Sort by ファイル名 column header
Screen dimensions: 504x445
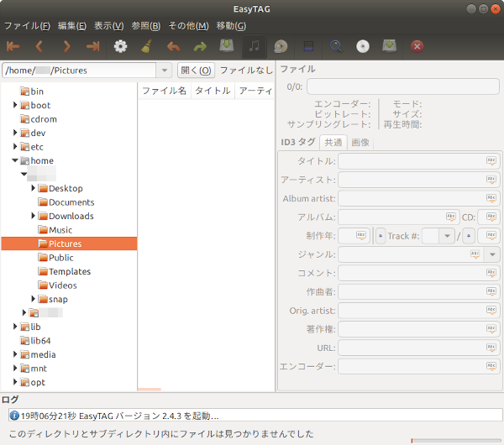pyautogui.click(x=165, y=91)
